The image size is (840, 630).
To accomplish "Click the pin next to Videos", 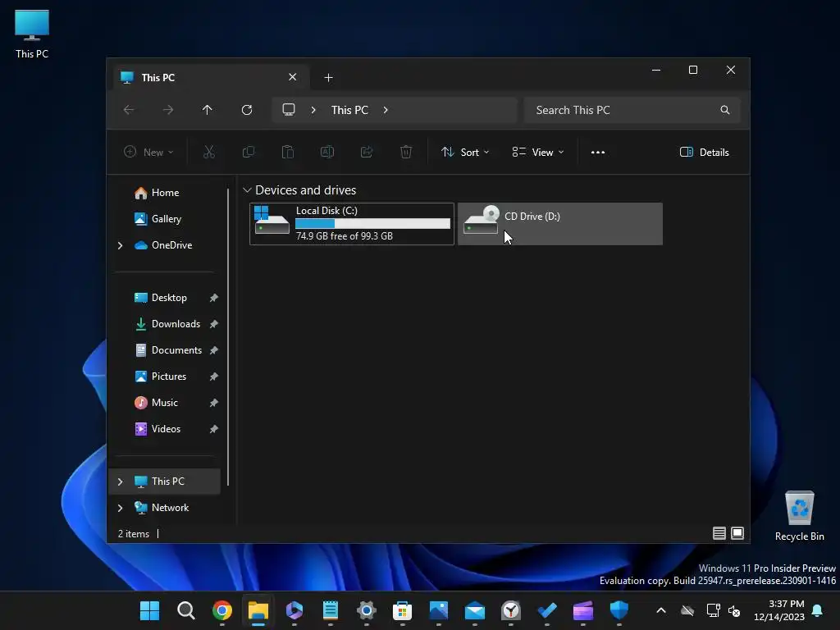I will point(214,429).
